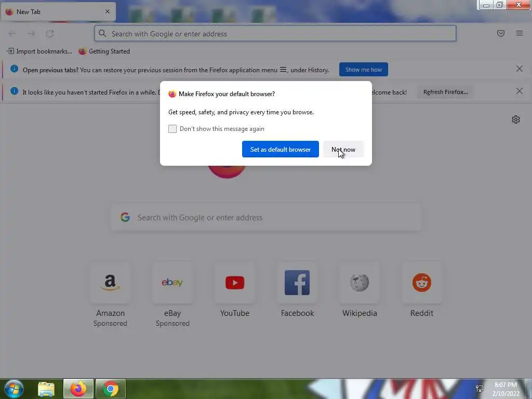The width and height of the screenshot is (532, 399).
Task: Click the Forward navigation arrow
Action: 31,34
